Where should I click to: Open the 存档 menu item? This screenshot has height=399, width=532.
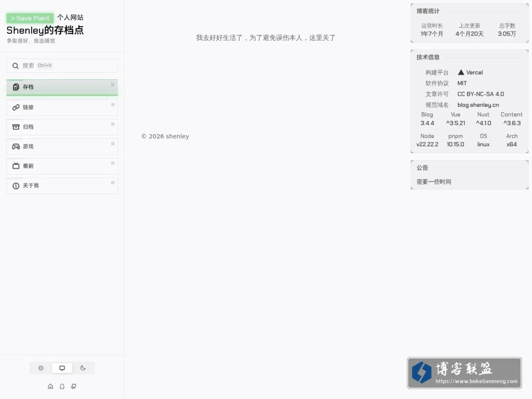click(x=62, y=87)
